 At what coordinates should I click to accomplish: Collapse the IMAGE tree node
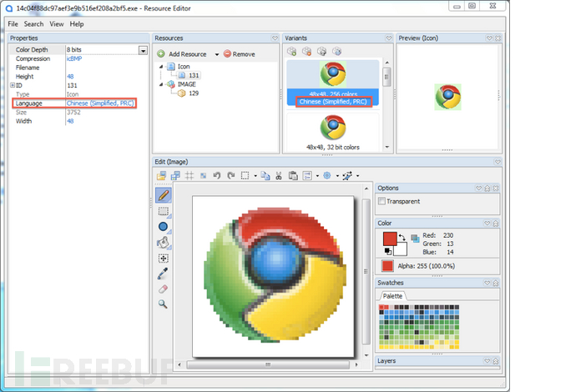(161, 84)
